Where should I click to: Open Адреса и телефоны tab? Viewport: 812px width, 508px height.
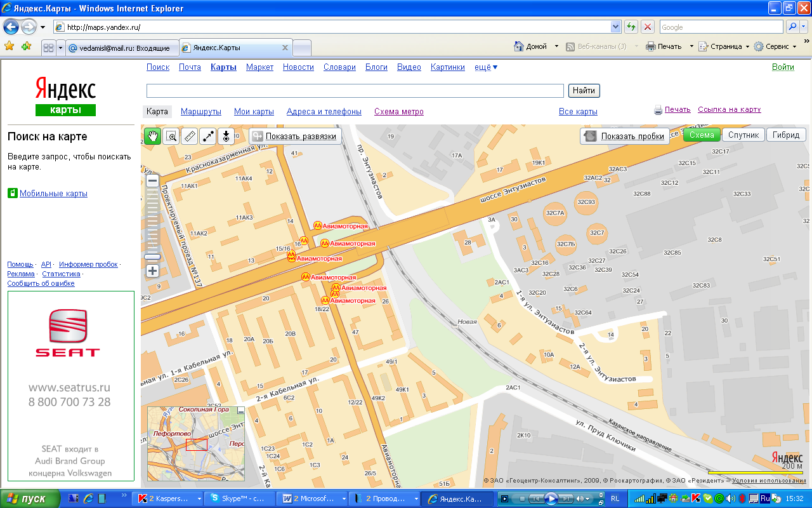(x=324, y=112)
